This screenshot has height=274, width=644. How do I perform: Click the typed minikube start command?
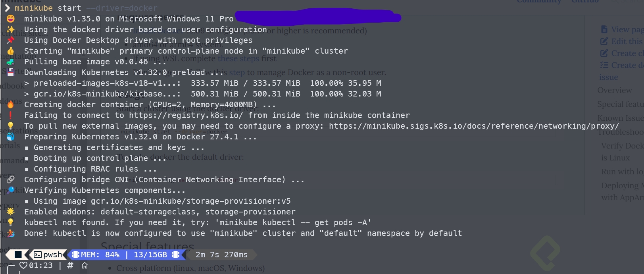click(x=48, y=8)
